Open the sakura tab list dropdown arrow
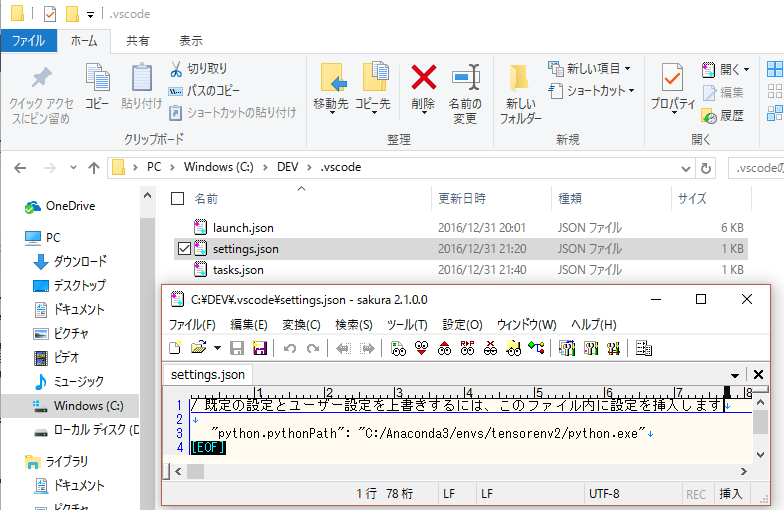784x510 pixels. [x=734, y=375]
